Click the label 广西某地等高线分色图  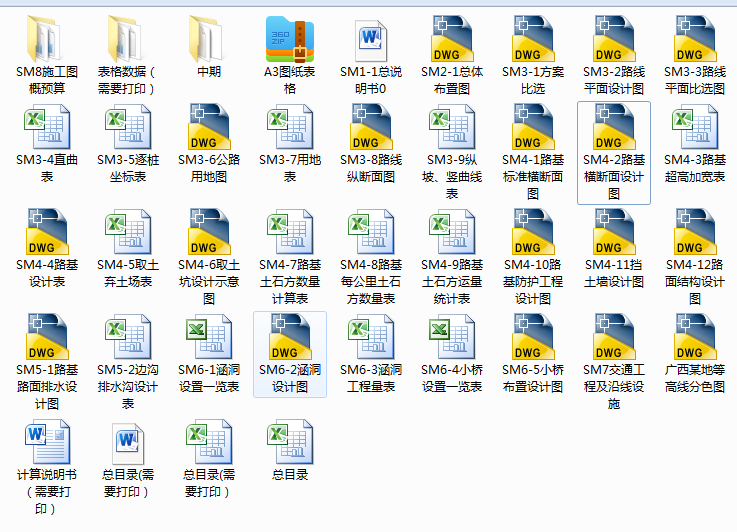tap(695, 378)
